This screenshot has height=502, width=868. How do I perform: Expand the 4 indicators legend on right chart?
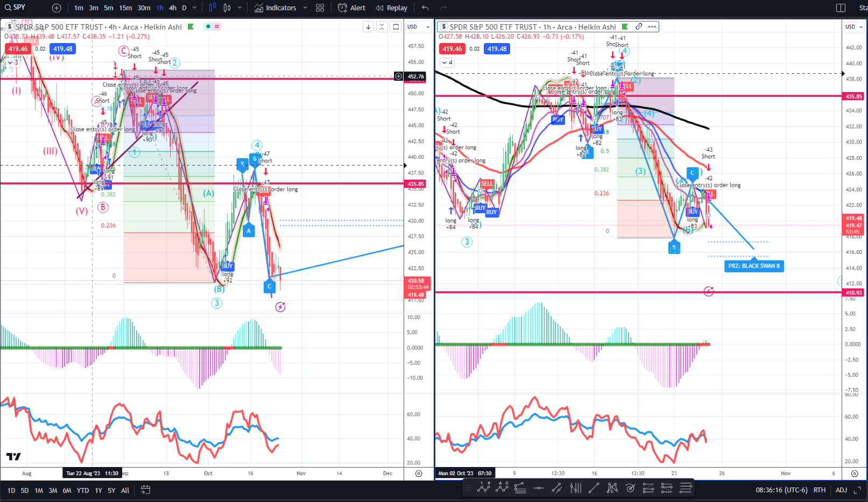click(447, 62)
